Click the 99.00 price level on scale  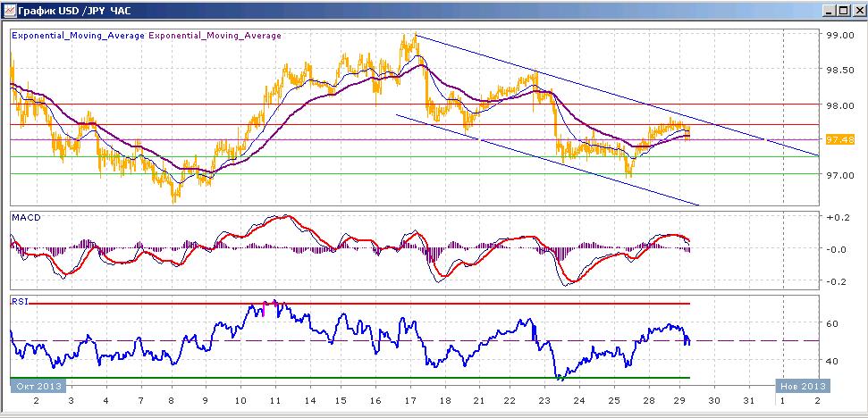839,35
